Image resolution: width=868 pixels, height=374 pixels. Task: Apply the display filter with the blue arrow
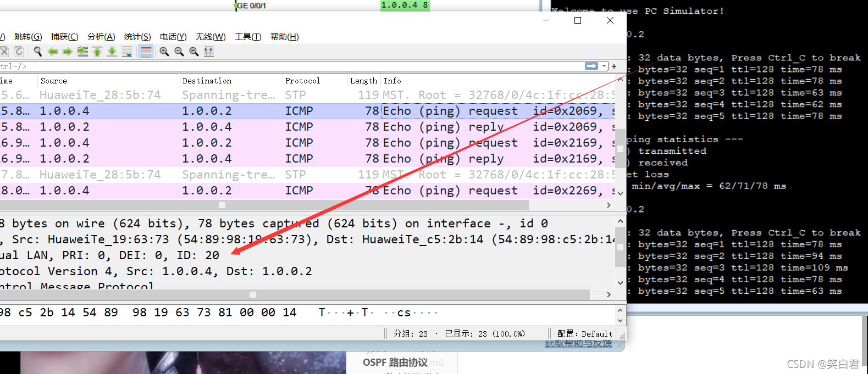pos(591,66)
